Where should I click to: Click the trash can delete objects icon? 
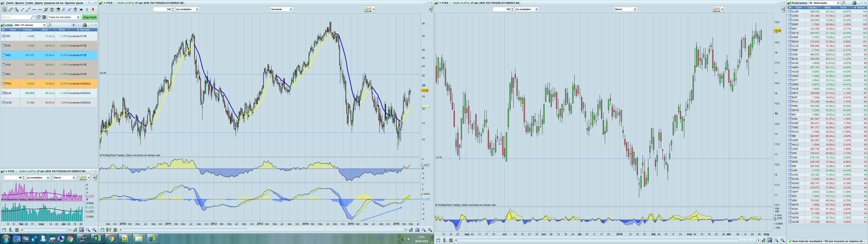click(x=75, y=9)
